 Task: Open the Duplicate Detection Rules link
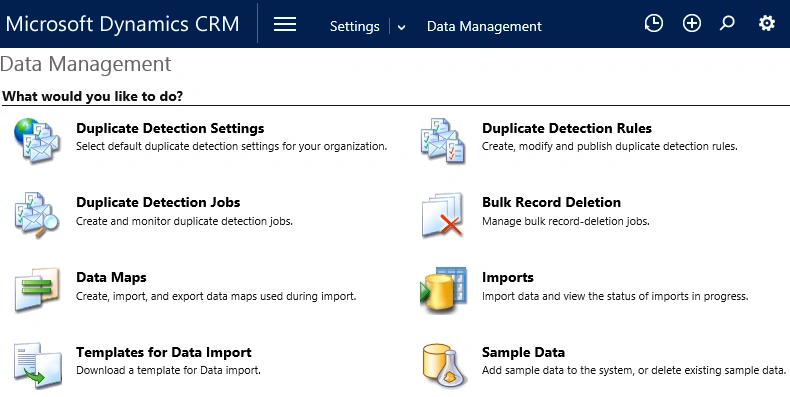point(567,128)
